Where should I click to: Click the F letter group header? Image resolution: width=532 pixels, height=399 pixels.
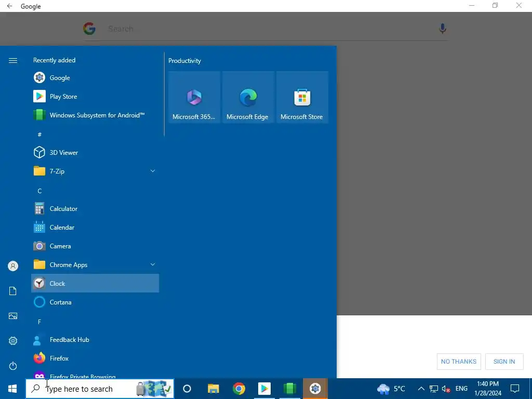[39, 322]
